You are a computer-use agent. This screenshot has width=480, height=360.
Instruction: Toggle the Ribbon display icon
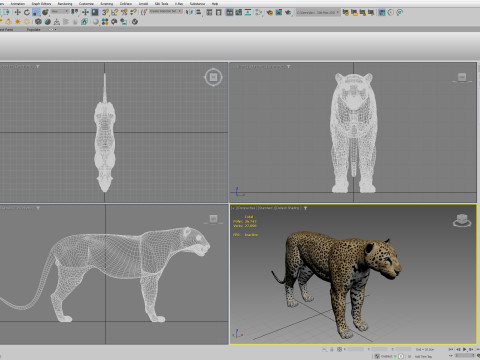(230, 12)
